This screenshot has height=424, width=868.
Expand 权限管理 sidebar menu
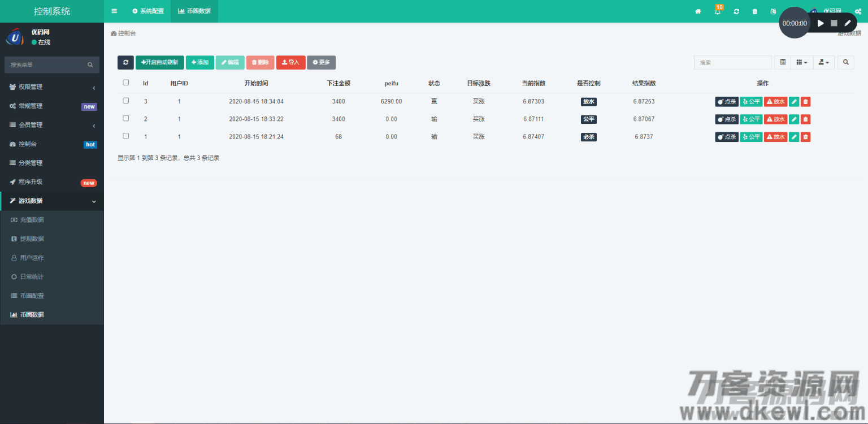pyautogui.click(x=52, y=87)
